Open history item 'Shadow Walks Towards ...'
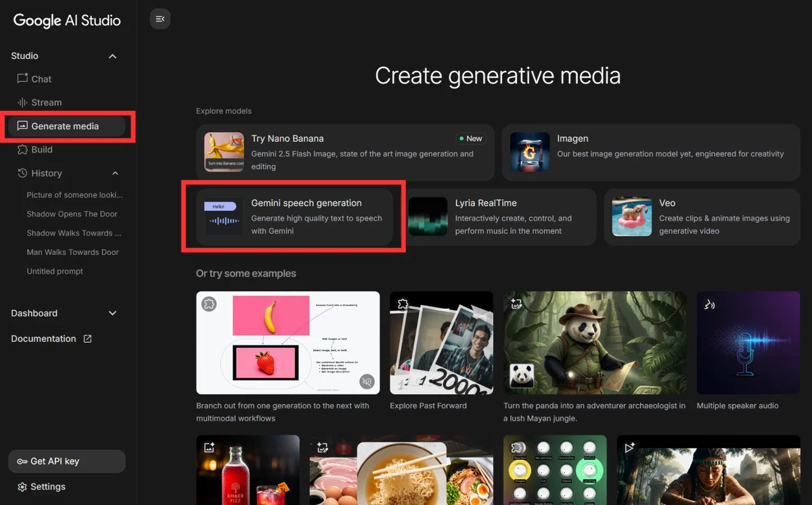 pyautogui.click(x=74, y=233)
